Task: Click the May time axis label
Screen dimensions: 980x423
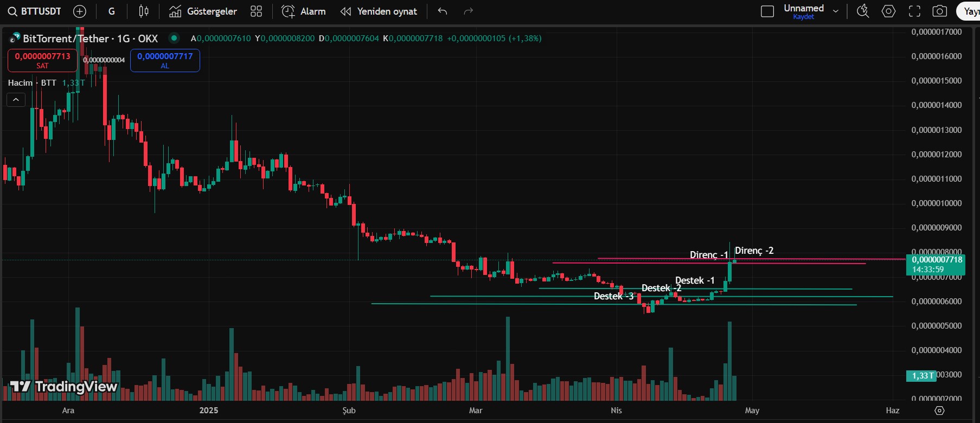Action: coord(752,411)
